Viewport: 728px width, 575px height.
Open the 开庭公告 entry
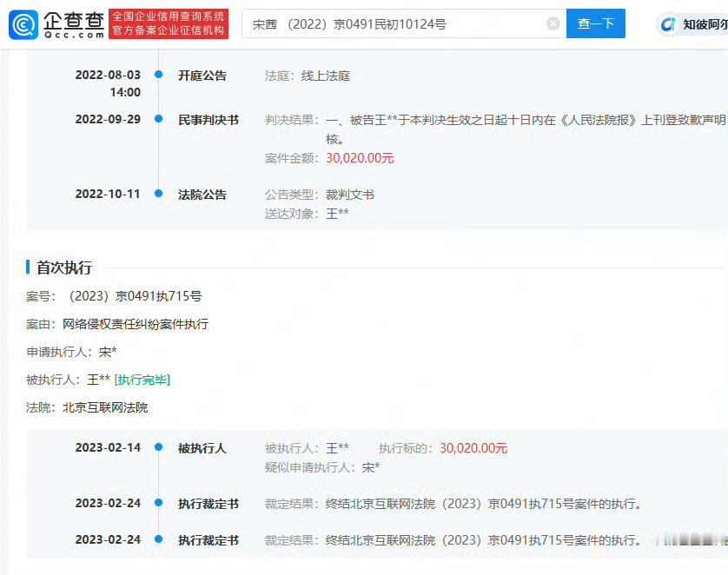pyautogui.click(x=202, y=76)
